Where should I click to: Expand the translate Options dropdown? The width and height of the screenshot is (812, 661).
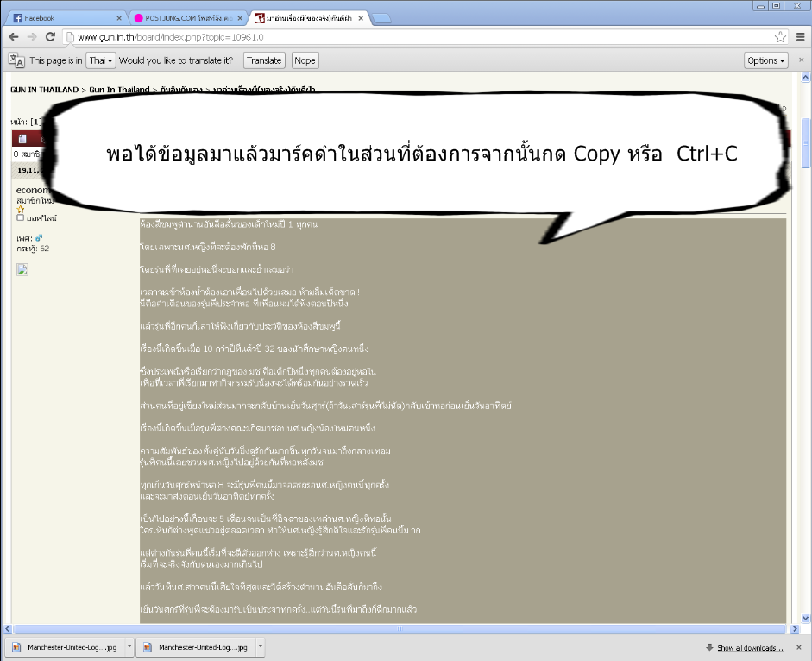(765, 60)
